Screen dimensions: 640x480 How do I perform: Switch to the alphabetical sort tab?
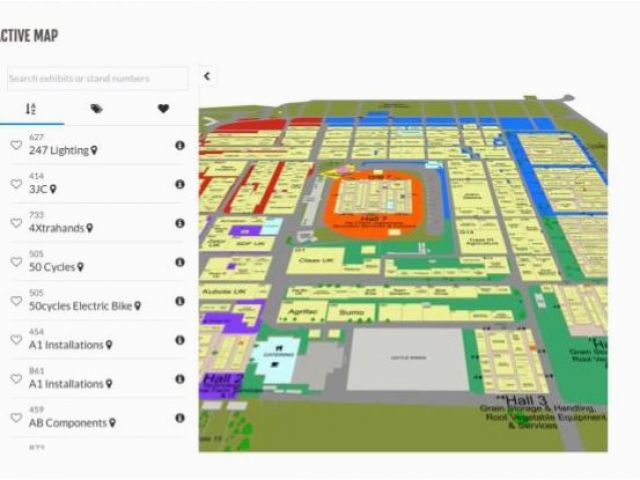pyautogui.click(x=31, y=109)
